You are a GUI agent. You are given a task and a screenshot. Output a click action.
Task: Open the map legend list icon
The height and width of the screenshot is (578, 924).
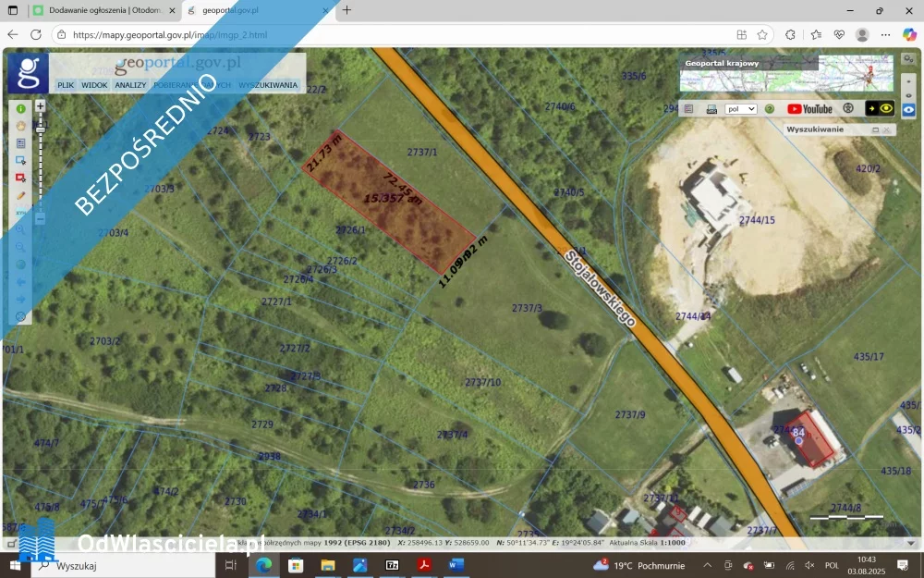pyautogui.click(x=688, y=109)
